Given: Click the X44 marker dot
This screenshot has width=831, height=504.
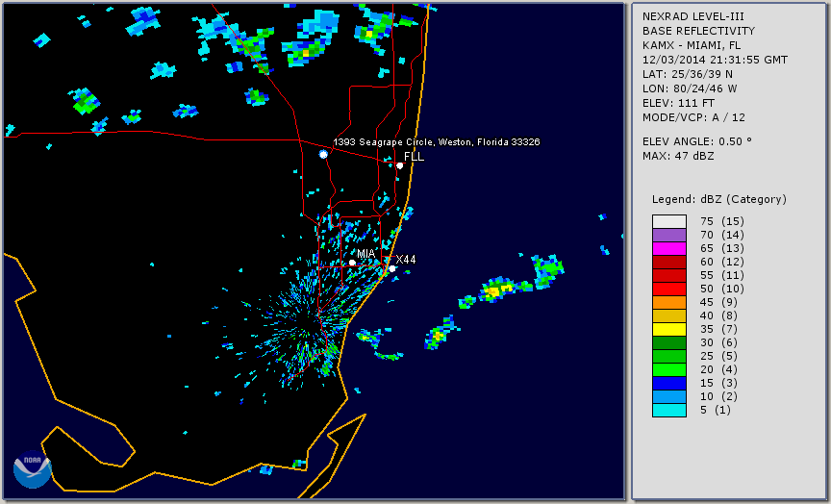Looking at the screenshot, I should (392, 268).
